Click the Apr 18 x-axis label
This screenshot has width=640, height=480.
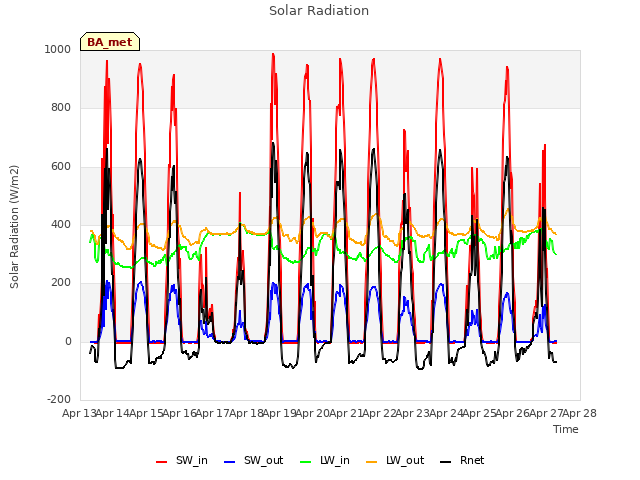[246, 413]
